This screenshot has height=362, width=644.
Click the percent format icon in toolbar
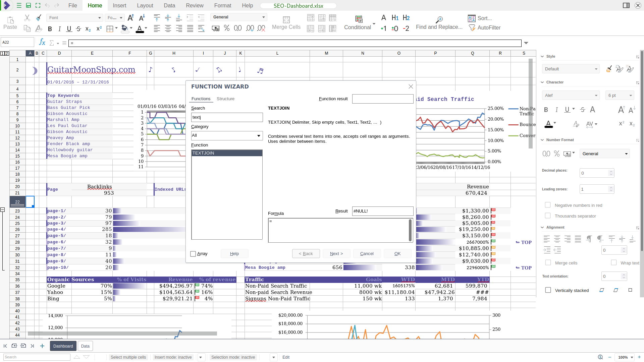coord(227,28)
